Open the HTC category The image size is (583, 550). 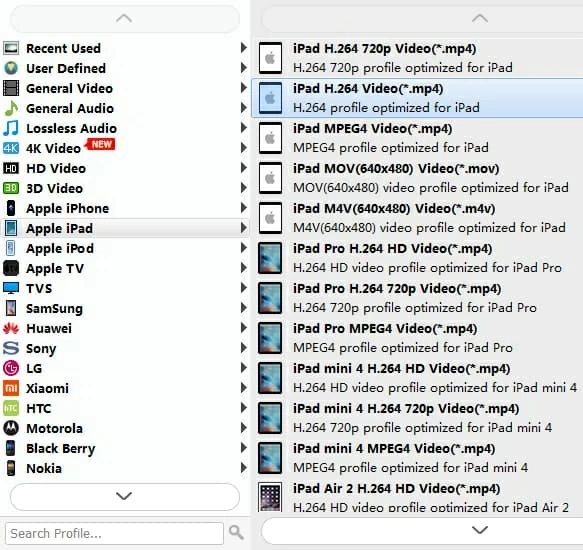point(125,409)
